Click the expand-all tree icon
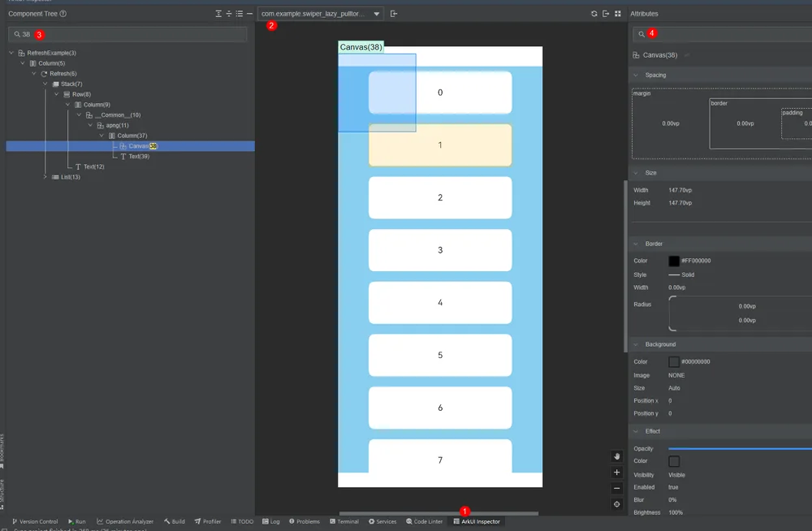 tap(218, 14)
